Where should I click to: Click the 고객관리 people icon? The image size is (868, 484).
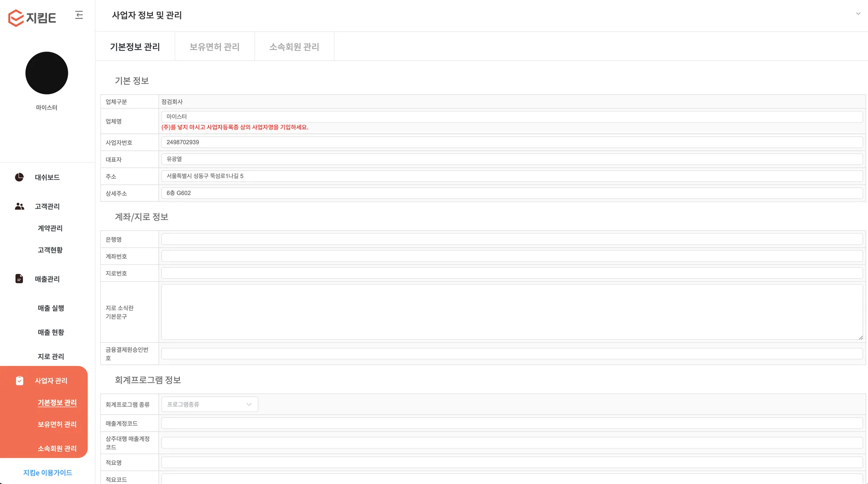[x=19, y=206]
